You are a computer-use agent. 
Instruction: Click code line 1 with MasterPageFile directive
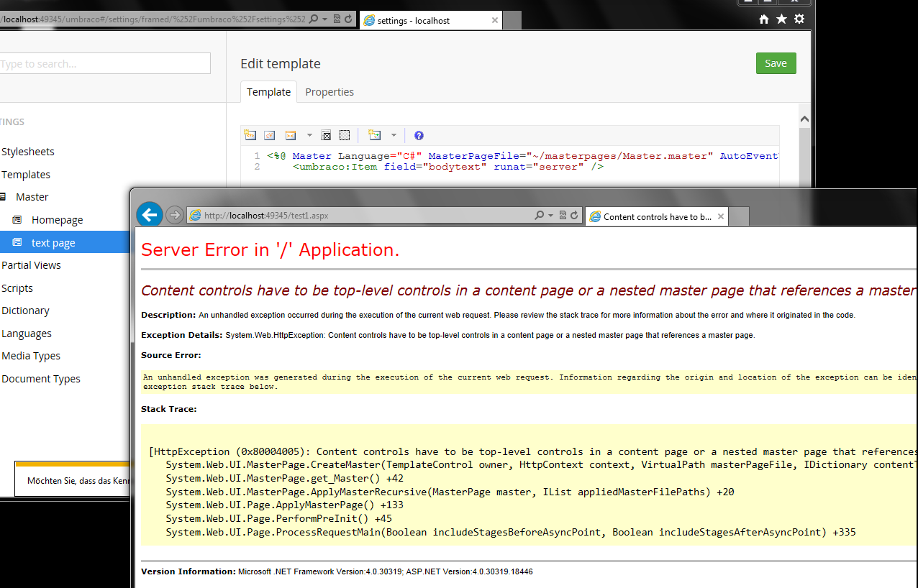point(522,155)
